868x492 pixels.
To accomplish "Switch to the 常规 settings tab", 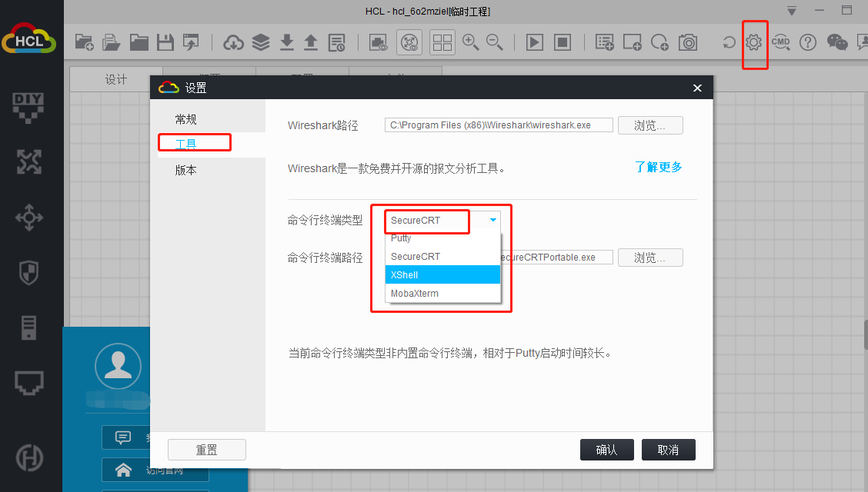I will click(186, 119).
